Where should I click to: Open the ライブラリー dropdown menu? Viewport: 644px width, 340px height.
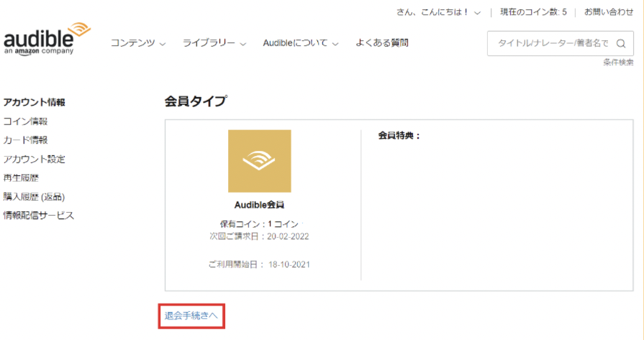pyautogui.click(x=214, y=43)
